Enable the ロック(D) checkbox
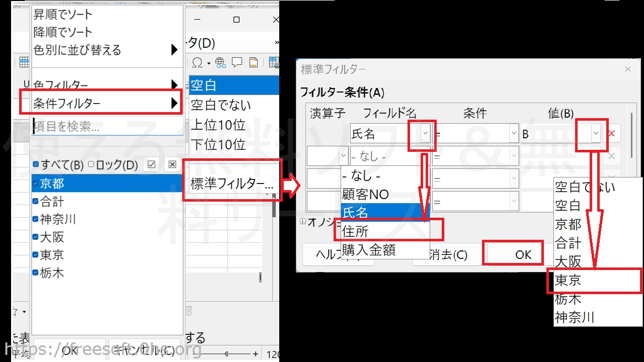This screenshot has height=362, width=644. pos(91,164)
